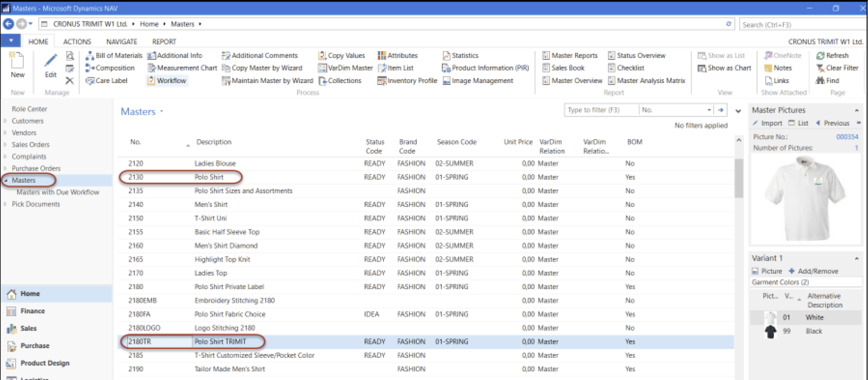868x380 pixels.
Task: Open Masters with Due Workflow
Action: (x=58, y=192)
